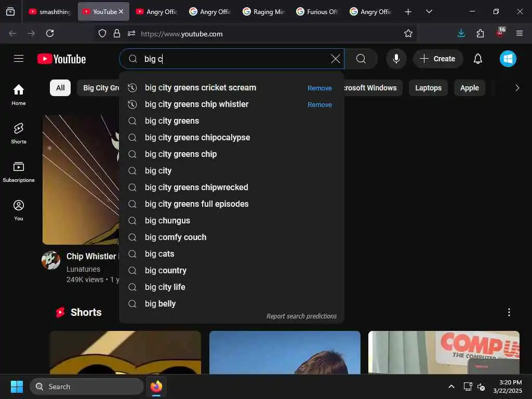Open Subscriptions in the sidebar
The width and height of the screenshot is (532, 399).
coord(19,171)
